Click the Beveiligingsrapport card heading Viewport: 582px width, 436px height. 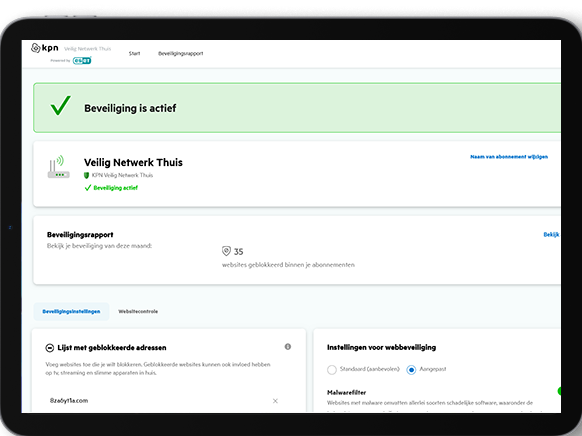tap(80, 235)
